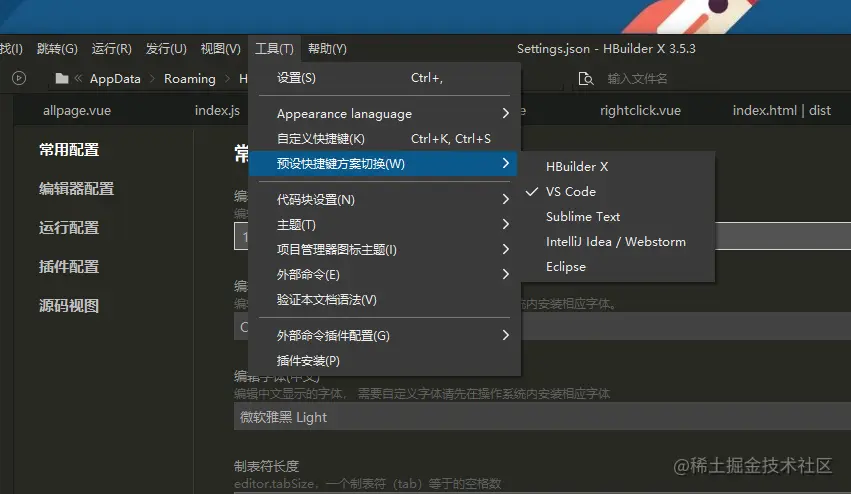The image size is (851, 494).
Task: Open 预设快捷键方案切换(W) submenu
Action: point(384,163)
